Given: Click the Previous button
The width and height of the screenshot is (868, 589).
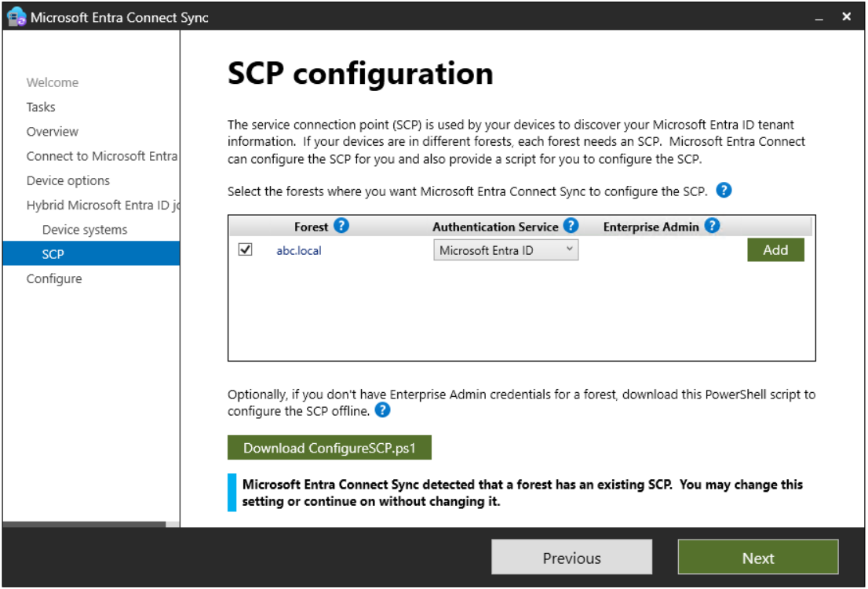Looking at the screenshot, I should 572,558.
